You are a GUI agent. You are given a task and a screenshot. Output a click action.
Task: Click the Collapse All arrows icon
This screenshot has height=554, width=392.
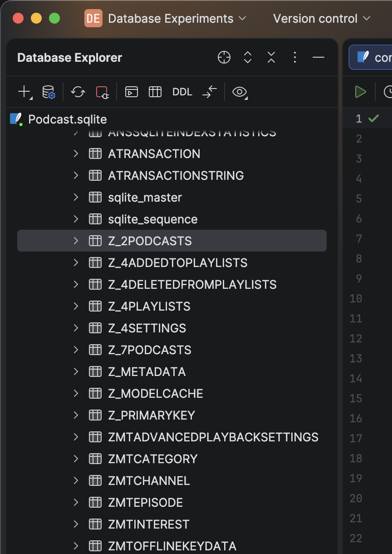[271, 57]
